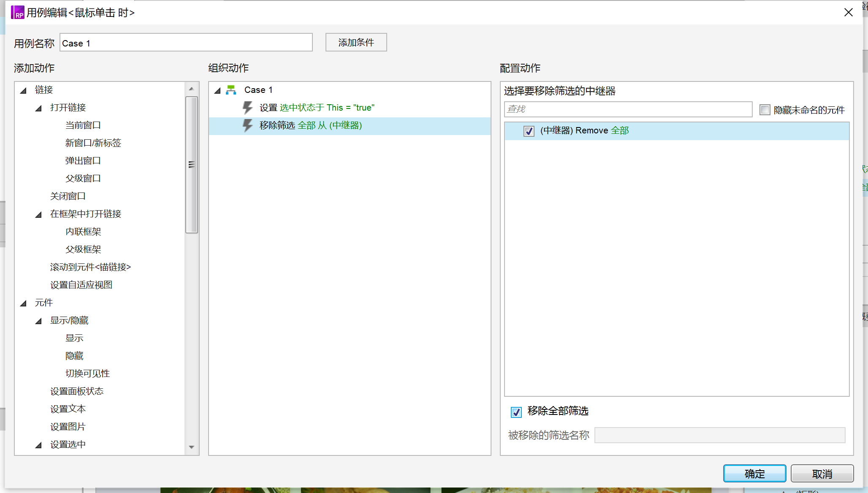This screenshot has height=493, width=868.
Task: Select the 移除筛选 全部 从 (中继器) row
Action: coord(350,126)
